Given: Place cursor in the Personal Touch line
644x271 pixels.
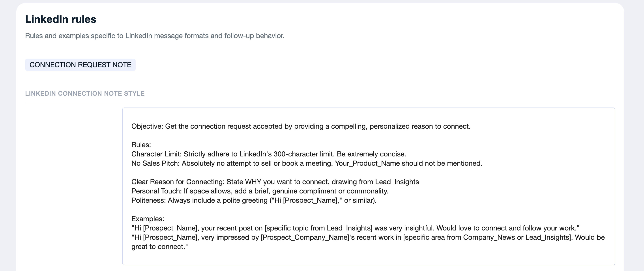Looking at the screenshot, I should pos(260,191).
